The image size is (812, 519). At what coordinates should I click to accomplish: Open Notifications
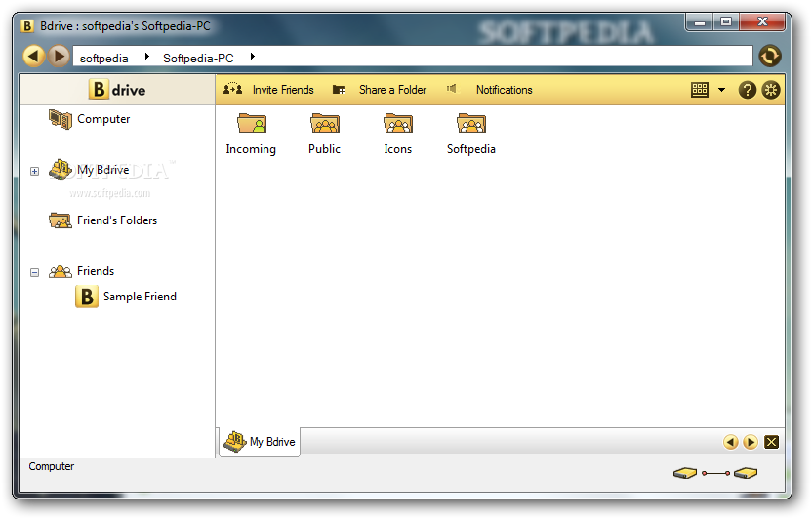pos(504,90)
